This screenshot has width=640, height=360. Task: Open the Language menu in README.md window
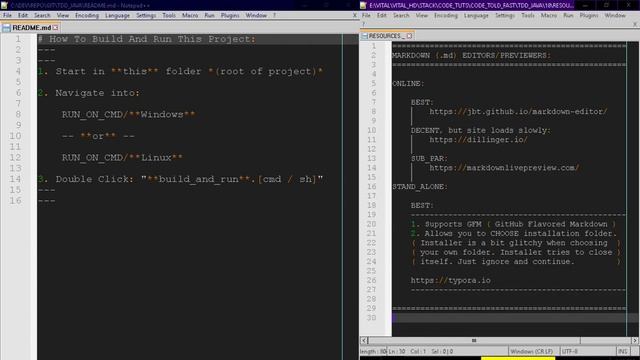[117, 15]
